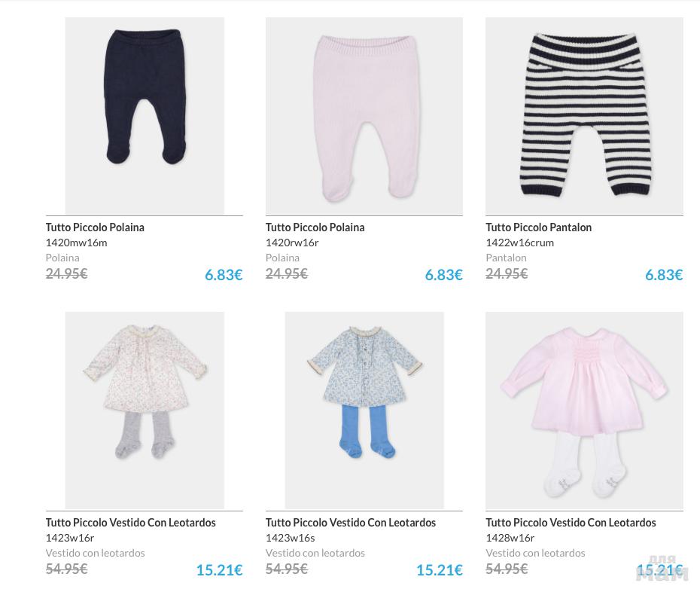Open the navy Polaina 1420mw16m product image
Viewport: 700px width, 592px height.
144,115
